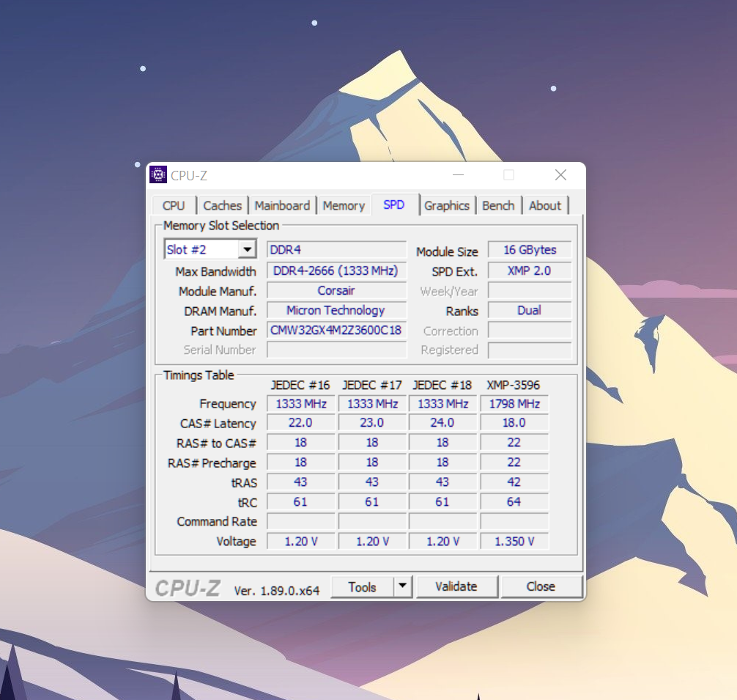Click the Slot #2 combo box
The height and width of the screenshot is (700, 737).
click(210, 249)
